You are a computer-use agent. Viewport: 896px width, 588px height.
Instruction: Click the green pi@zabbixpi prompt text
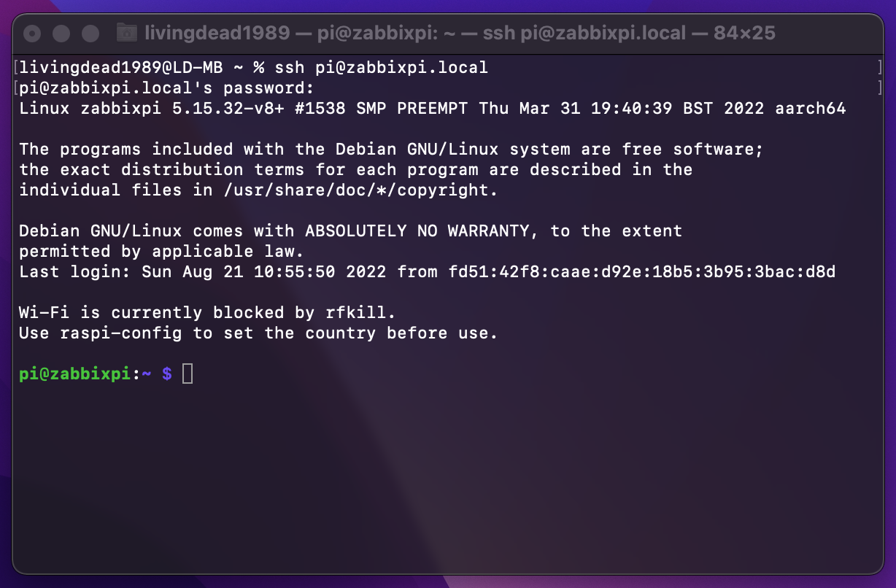coord(75,374)
